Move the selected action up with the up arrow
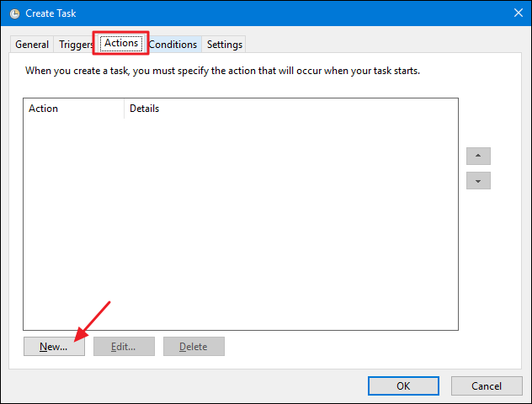 (x=478, y=157)
